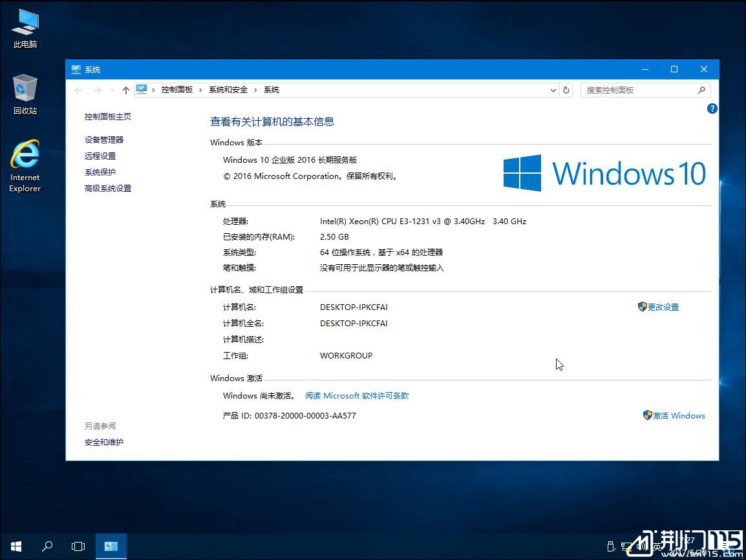Click the help question mark icon
The image size is (746, 560).
click(712, 109)
